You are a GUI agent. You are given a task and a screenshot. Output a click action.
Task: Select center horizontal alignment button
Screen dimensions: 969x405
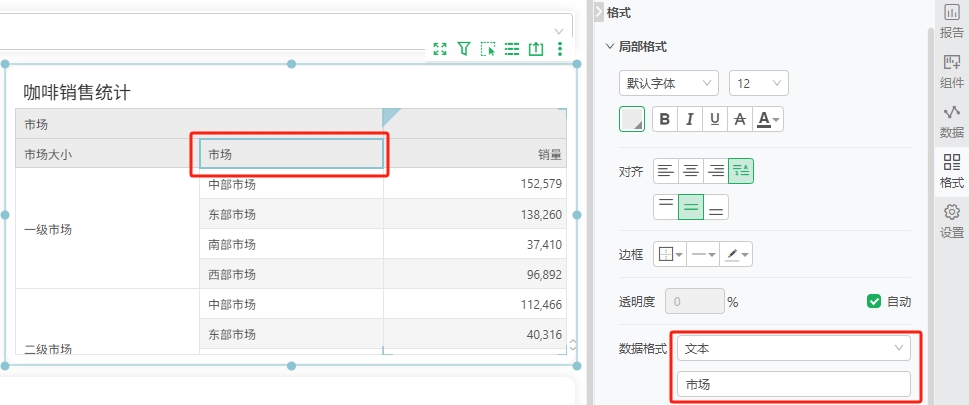tap(691, 171)
